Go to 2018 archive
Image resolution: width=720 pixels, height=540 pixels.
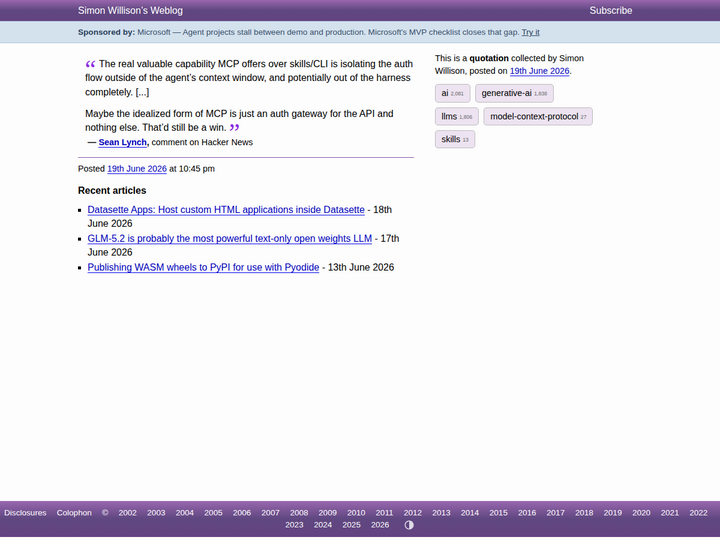click(x=584, y=513)
